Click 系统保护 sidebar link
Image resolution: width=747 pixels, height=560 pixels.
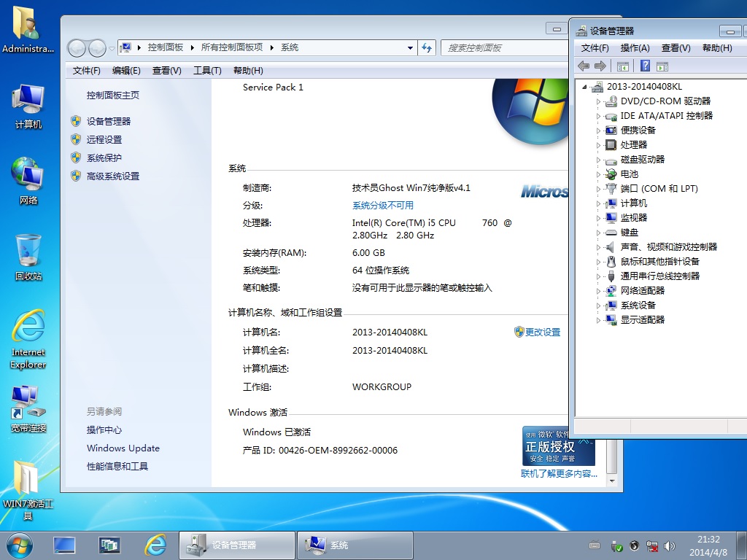pyautogui.click(x=104, y=158)
